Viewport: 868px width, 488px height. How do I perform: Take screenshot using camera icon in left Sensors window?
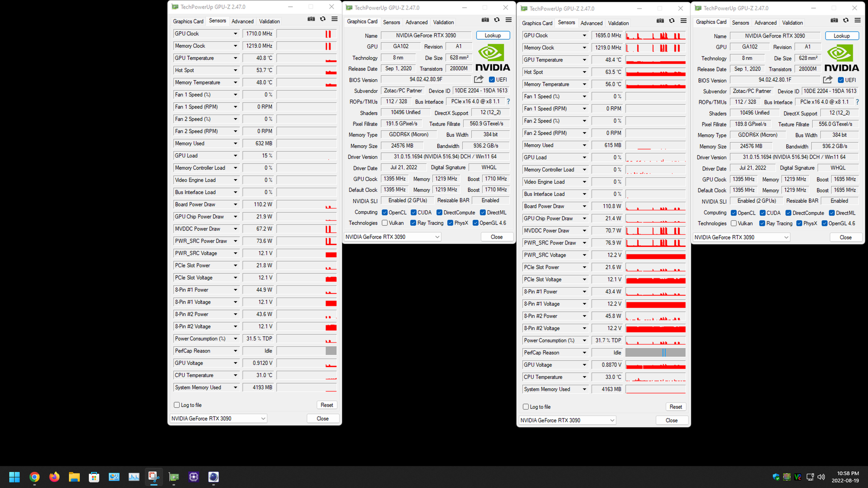click(311, 19)
